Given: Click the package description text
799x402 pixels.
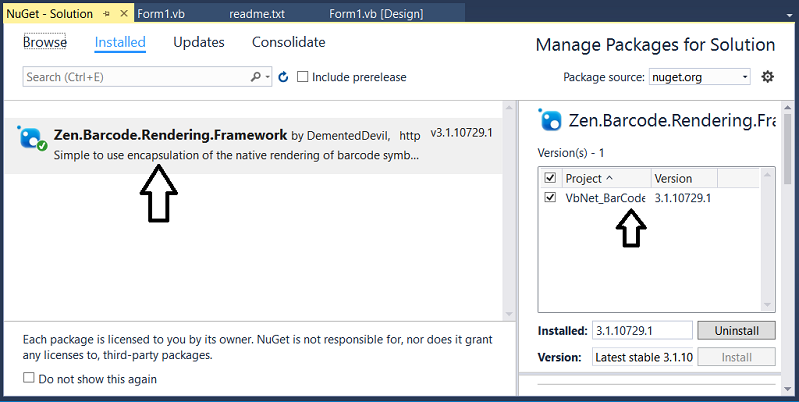Looking at the screenshot, I should (x=236, y=155).
